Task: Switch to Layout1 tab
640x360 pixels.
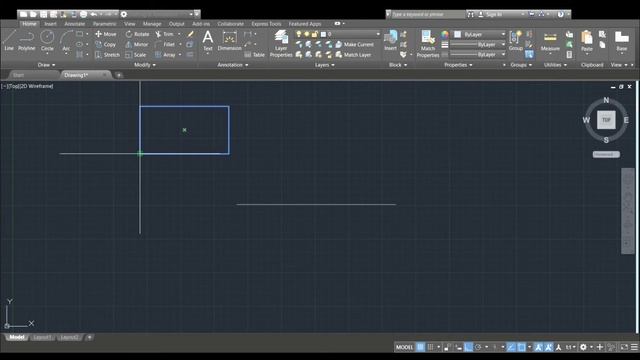Action: click(x=42, y=337)
